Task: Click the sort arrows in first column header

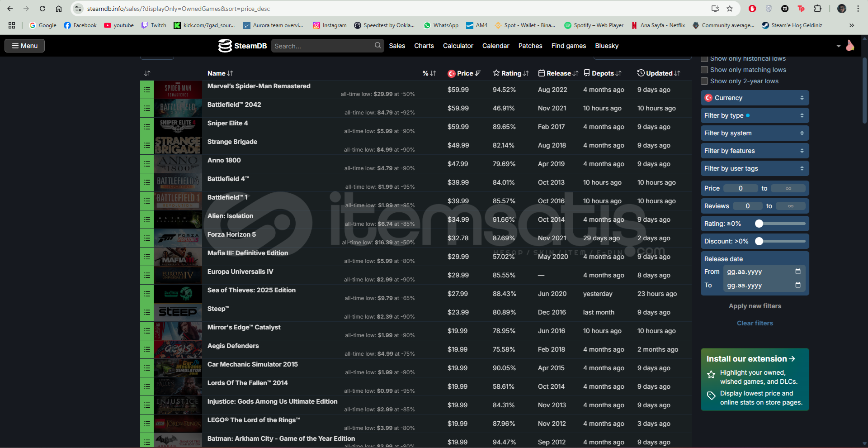Action: 147,73
